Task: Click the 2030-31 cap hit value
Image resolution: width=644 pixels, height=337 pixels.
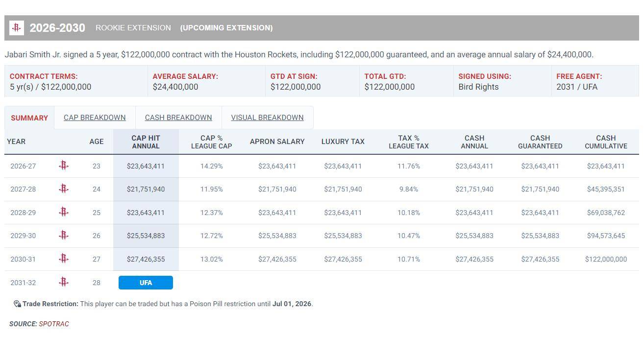Action: [146, 259]
